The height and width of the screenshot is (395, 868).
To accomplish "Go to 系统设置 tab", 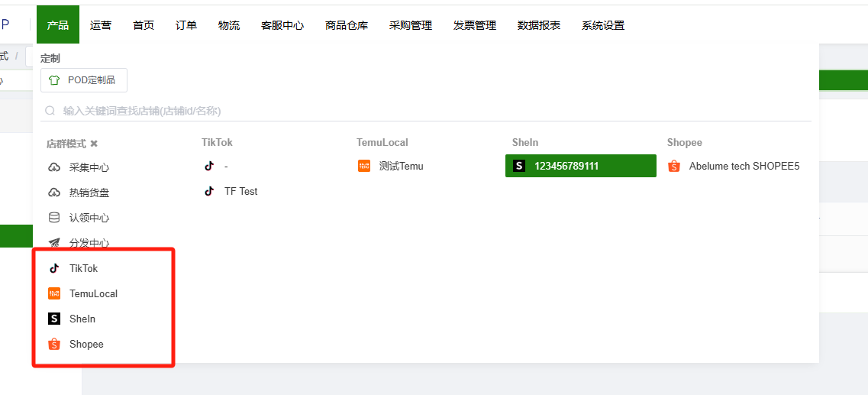I will click(603, 25).
